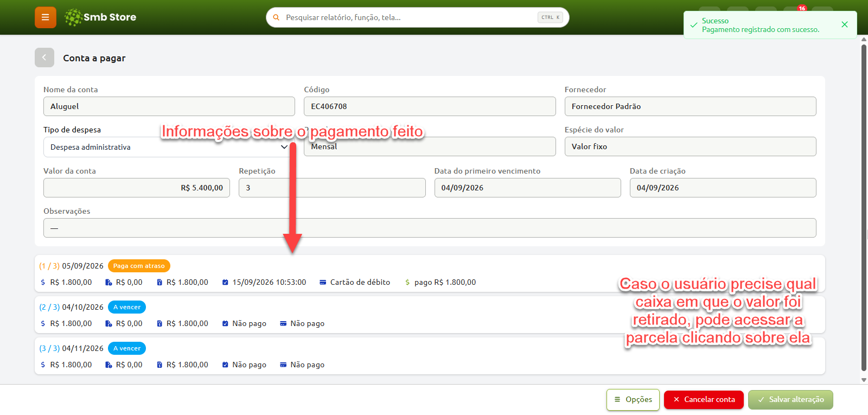Click the calendar icon in the 04/11/2026 installment
This screenshot has width=868, height=415.
[x=225, y=365]
